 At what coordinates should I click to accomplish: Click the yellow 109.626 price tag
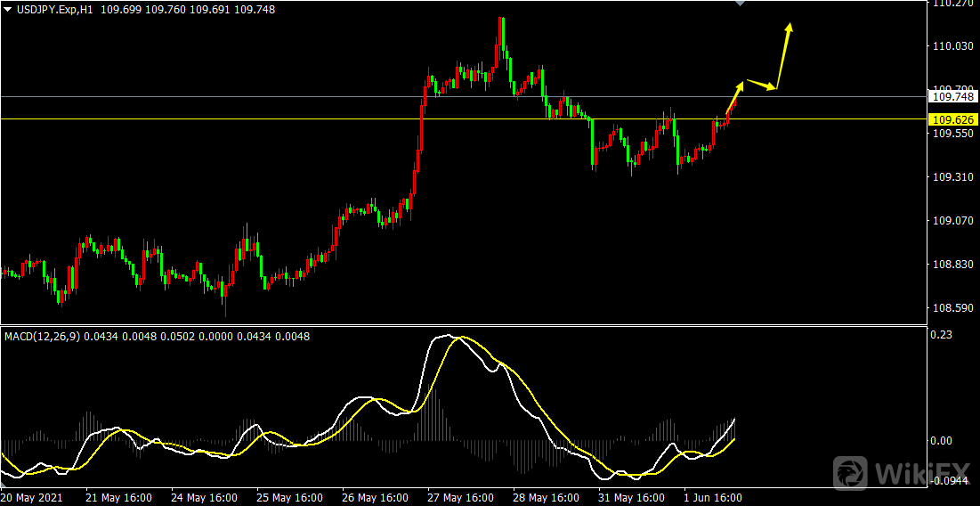[952, 119]
